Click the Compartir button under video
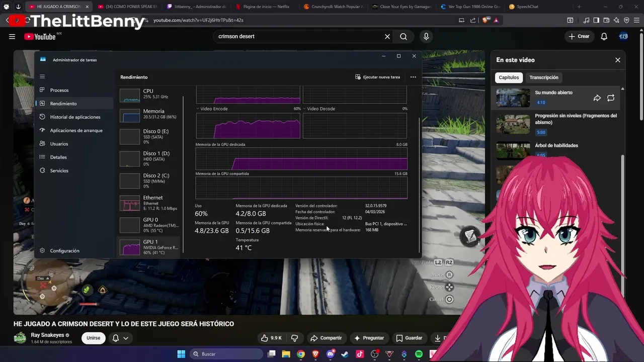 click(x=326, y=338)
